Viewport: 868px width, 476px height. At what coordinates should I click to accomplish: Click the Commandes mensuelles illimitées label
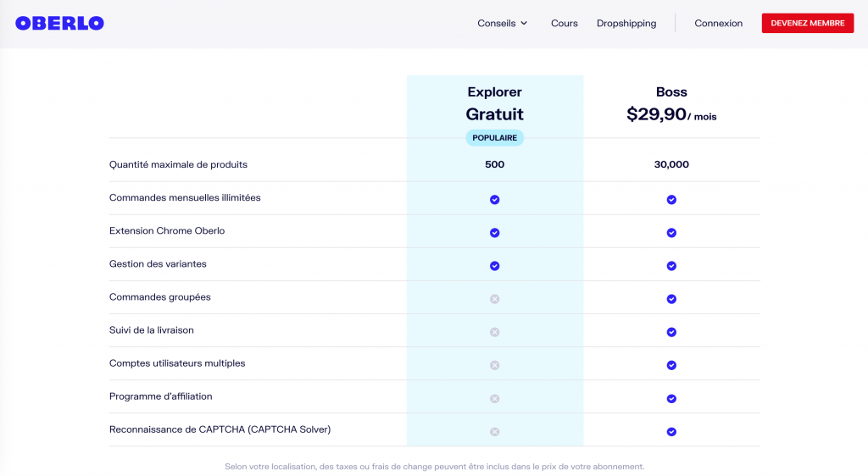click(x=185, y=197)
